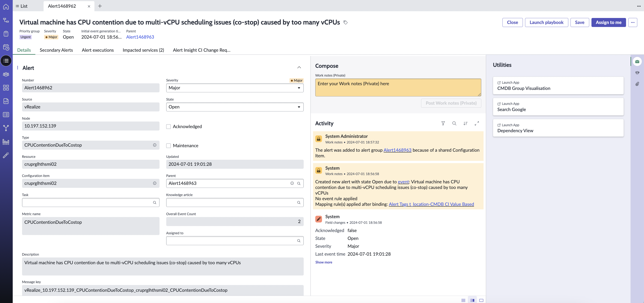Open the learning graduation cap icon
The width and height of the screenshot is (644, 303).
pyautogui.click(x=637, y=73)
